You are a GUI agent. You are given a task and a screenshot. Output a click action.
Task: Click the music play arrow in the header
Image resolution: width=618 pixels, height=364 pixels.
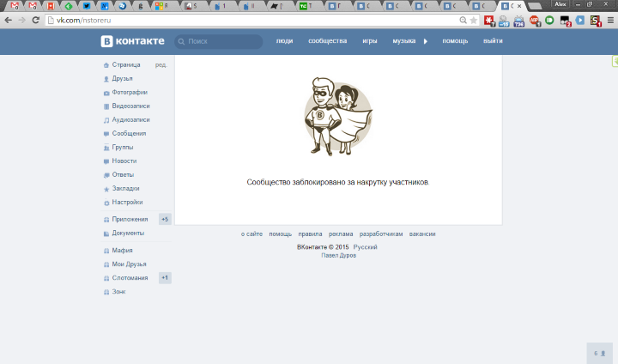coord(425,41)
